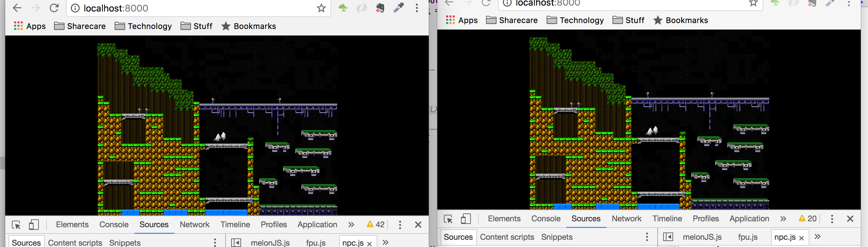Open Stuff bookmark folder in left window
This screenshot has height=247, width=868.
coord(197,26)
